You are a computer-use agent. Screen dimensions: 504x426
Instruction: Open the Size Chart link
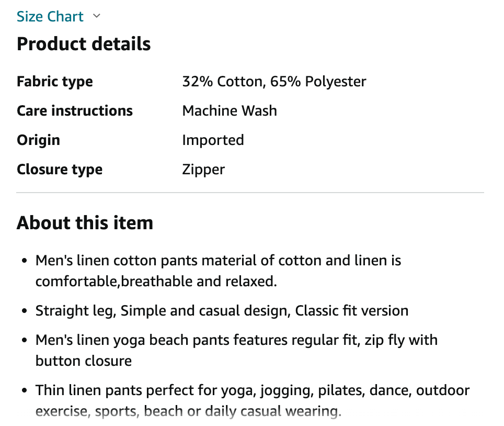tap(50, 16)
